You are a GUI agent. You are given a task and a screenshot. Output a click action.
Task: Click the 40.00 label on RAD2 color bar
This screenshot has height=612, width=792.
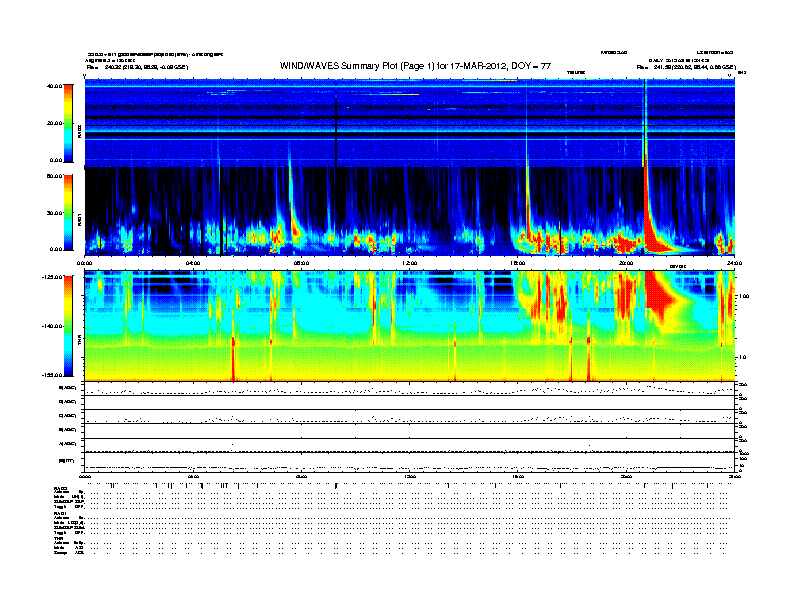(54, 86)
